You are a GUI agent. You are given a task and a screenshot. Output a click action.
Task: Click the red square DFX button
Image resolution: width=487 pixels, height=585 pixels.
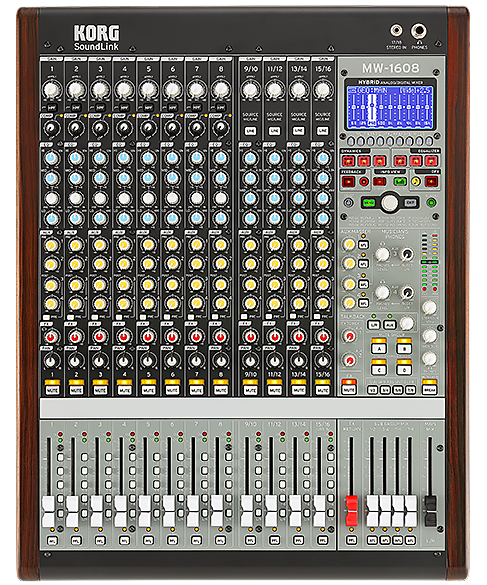click(431, 182)
